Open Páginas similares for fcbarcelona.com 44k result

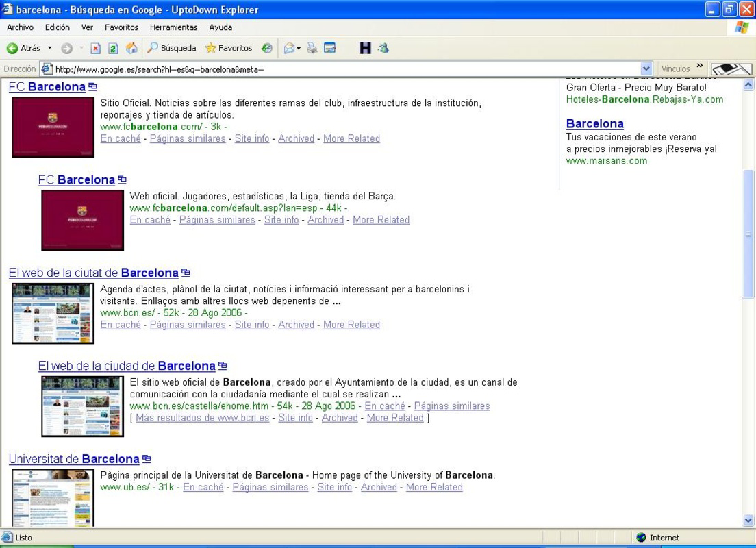tap(217, 220)
